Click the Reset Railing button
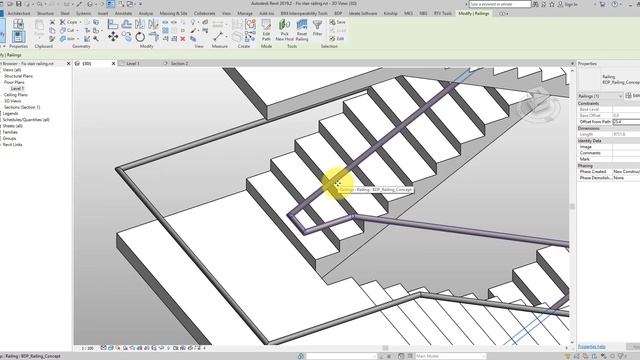The image size is (640, 360). [x=302, y=30]
